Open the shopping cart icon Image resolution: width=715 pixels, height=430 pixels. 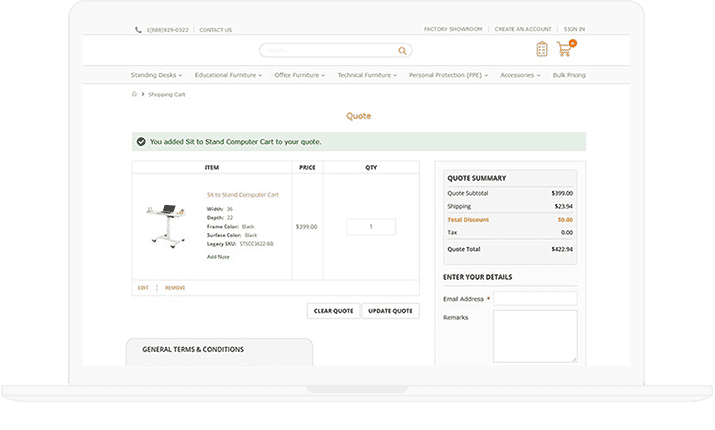coord(565,49)
